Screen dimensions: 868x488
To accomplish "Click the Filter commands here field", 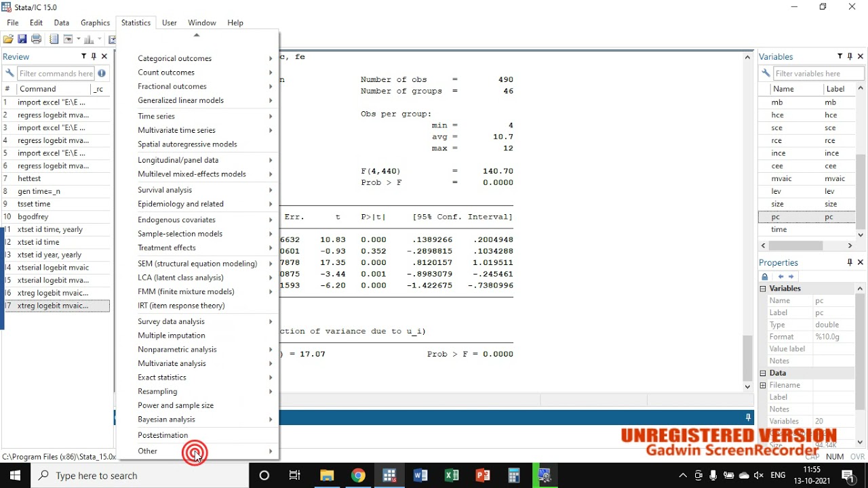I will coord(56,73).
